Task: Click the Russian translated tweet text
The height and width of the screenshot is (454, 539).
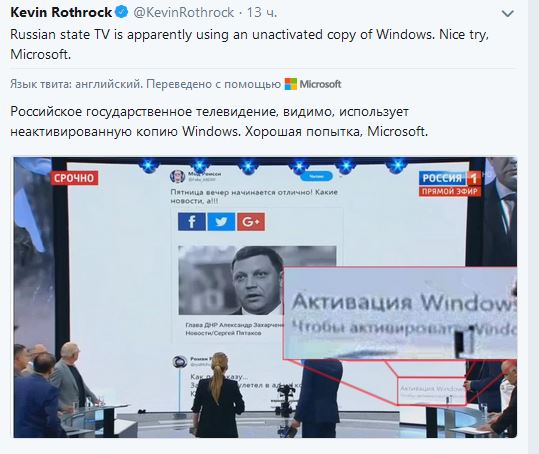Action: click(219, 121)
